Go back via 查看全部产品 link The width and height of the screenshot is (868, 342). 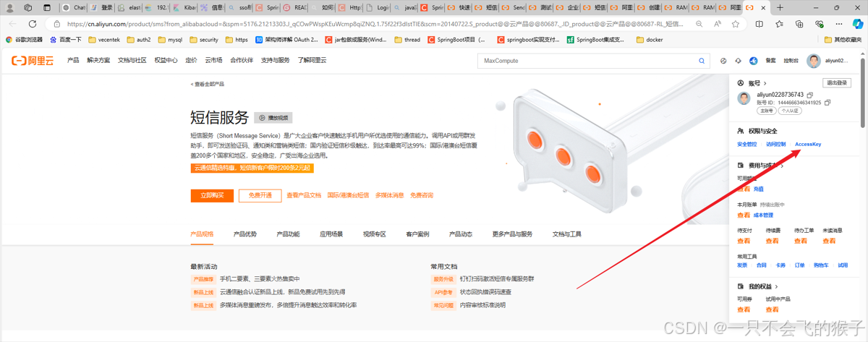208,84
